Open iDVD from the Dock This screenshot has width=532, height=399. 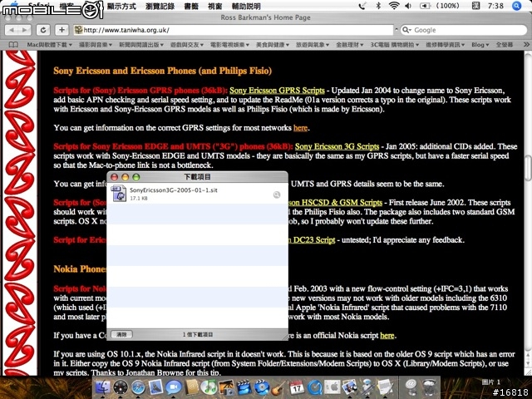coord(262,387)
